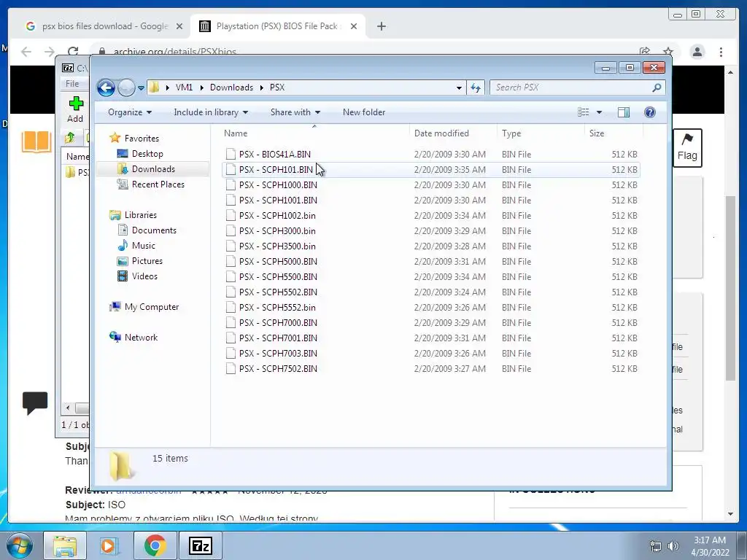This screenshot has width=747, height=560.
Task: Click the Downloads breadcrumb in the address bar
Action: [x=231, y=87]
